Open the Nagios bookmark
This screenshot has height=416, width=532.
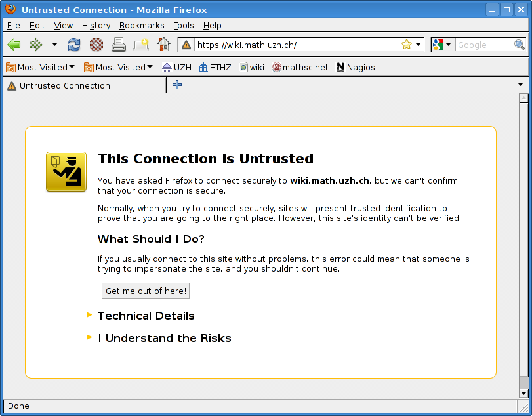(x=356, y=67)
